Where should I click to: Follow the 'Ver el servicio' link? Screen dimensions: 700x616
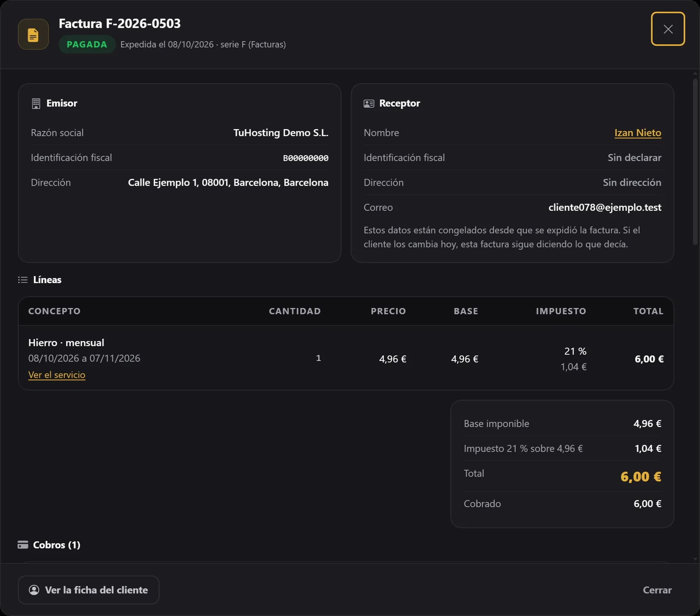point(57,374)
